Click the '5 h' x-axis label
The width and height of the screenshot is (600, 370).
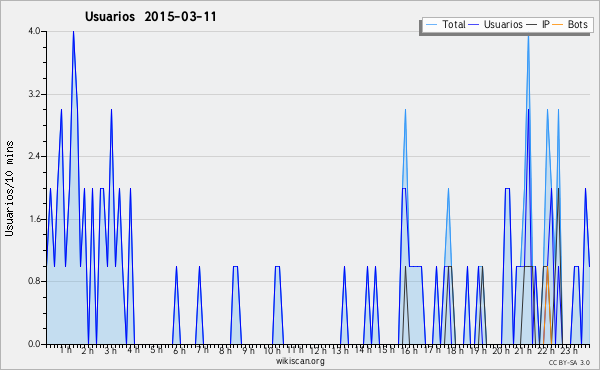pos(156,350)
